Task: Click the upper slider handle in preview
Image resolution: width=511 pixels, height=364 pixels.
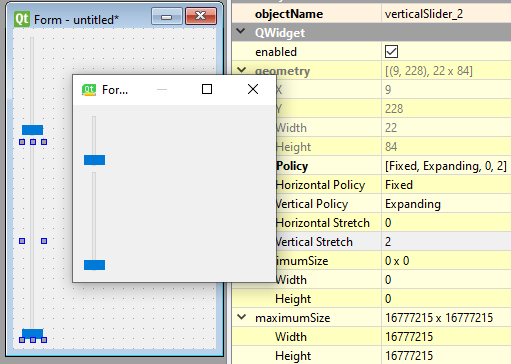Action: click(x=94, y=160)
